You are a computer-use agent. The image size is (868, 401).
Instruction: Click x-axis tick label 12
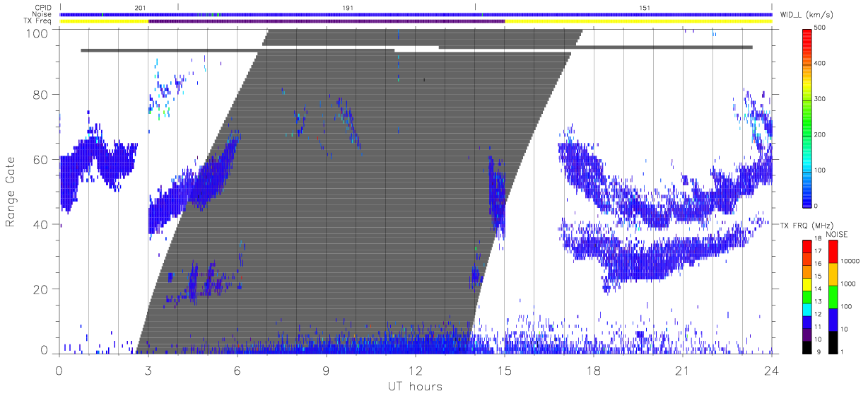tap(415, 370)
